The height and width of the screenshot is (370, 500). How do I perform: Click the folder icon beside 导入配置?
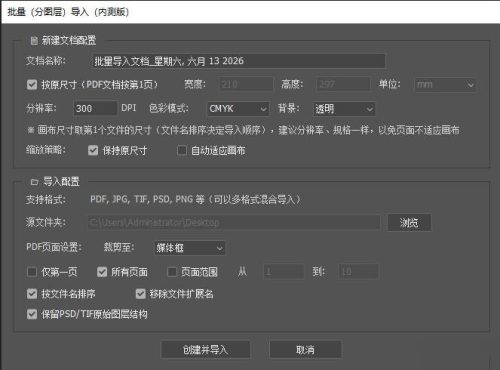34,182
